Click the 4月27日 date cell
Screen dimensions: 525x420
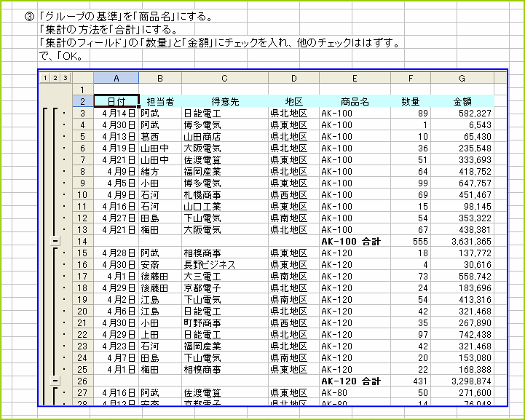tap(117, 218)
